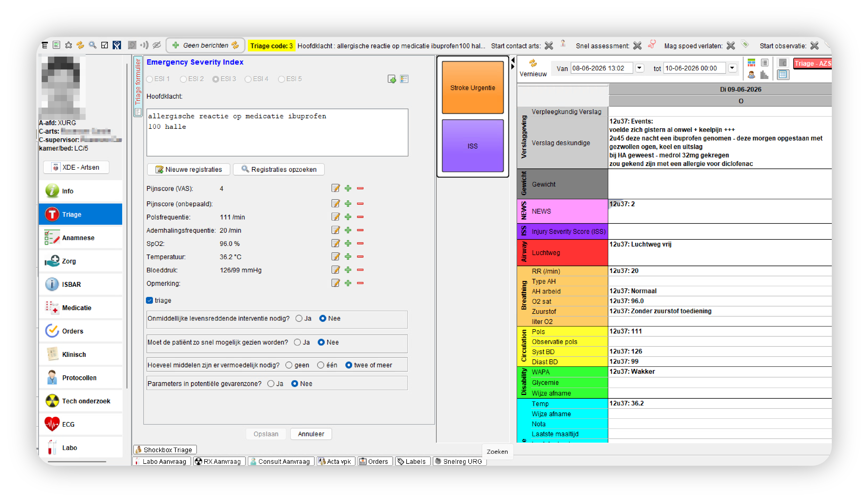This screenshot has height=502, width=868.
Task: Click the add-form icon with green plus beside ESI options
Action: coord(392,79)
